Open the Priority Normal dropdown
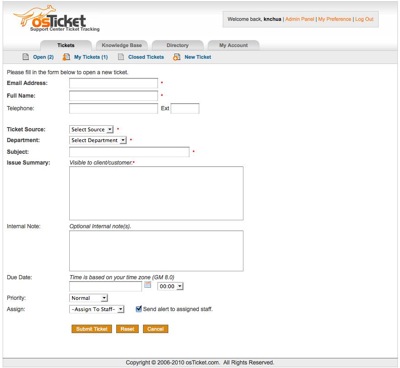Viewport: 400px width, 368px height. pos(88,298)
